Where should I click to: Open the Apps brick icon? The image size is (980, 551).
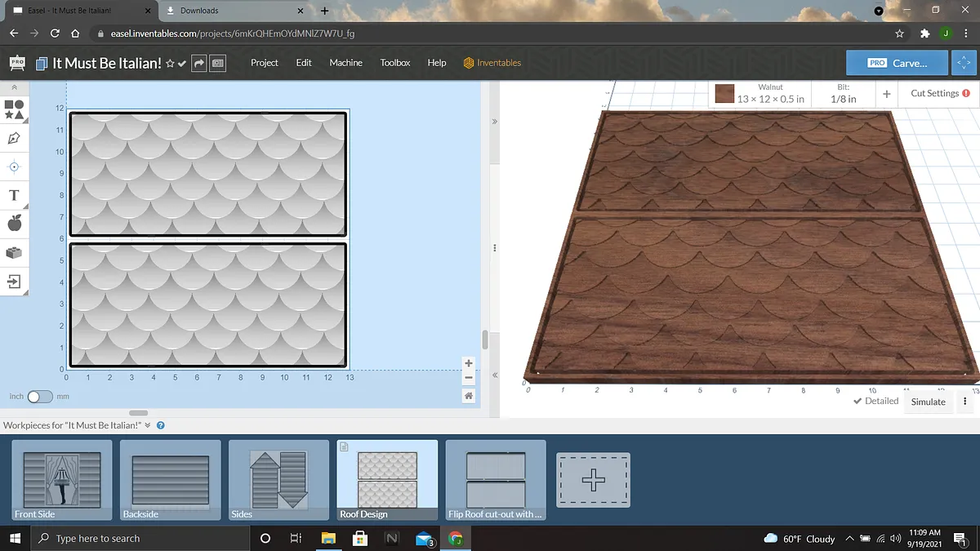click(14, 253)
